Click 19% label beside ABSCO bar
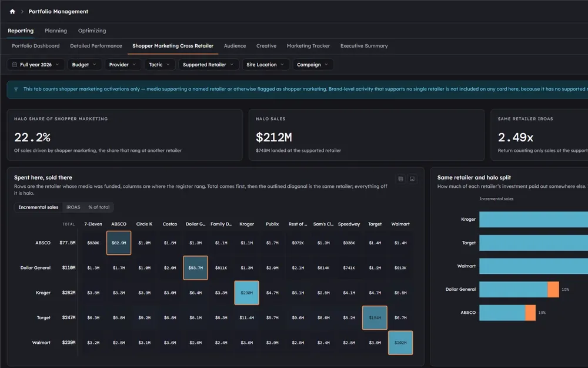The height and width of the screenshot is (368, 588). pyautogui.click(x=542, y=313)
